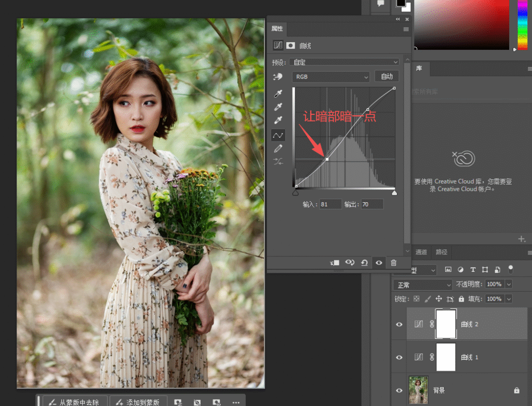Select the 库 panel tab
532x406 pixels.
419,69
